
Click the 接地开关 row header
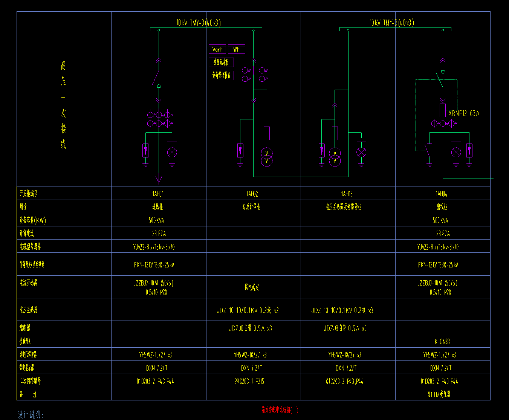tap(25, 341)
